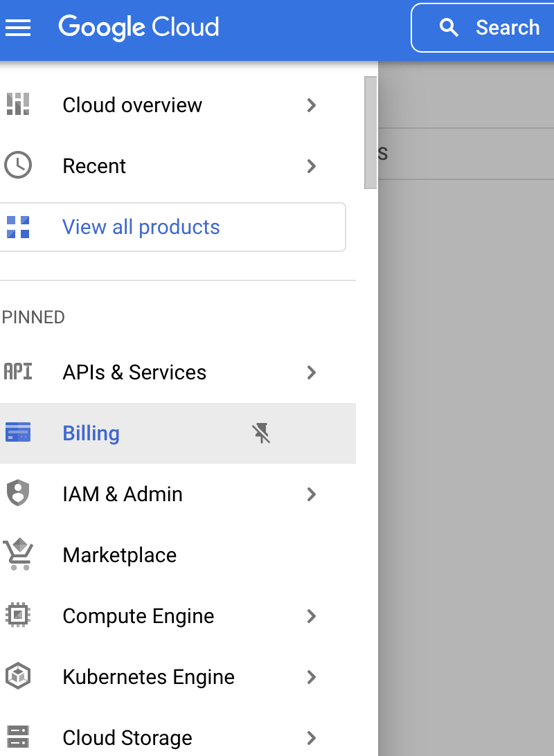Click View all products button

coord(172,227)
